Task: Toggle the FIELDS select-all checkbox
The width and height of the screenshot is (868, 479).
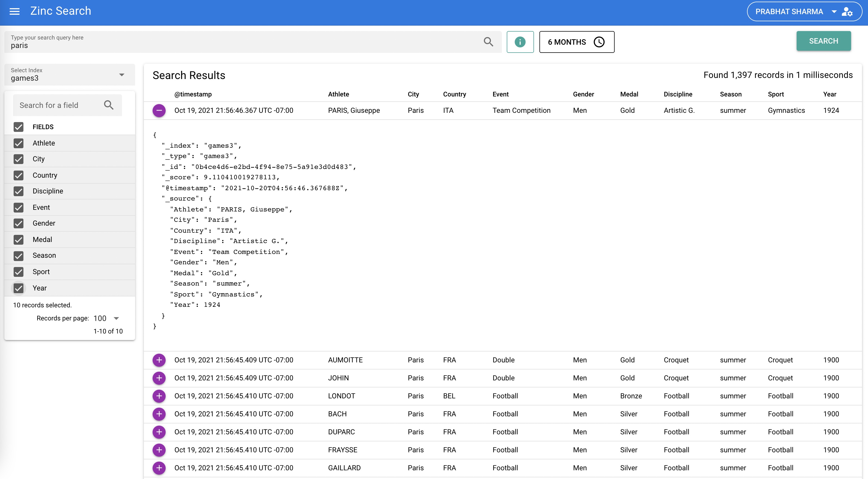Action: (19, 127)
